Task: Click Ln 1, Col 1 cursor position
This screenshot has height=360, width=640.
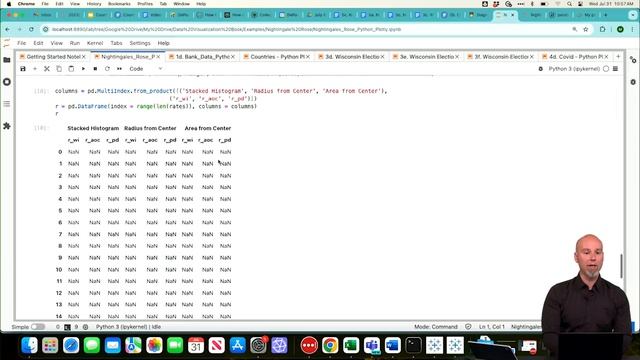Action: [492, 327]
